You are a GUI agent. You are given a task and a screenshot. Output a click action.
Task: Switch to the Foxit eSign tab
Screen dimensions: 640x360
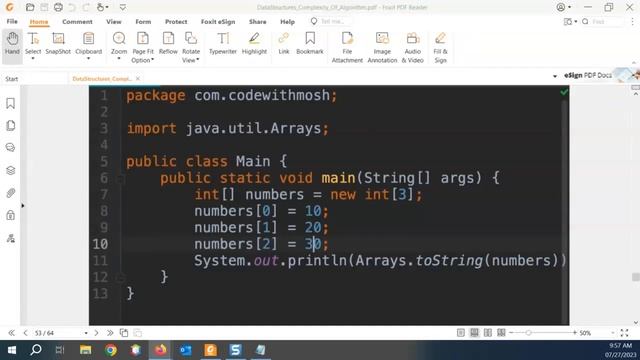218,22
